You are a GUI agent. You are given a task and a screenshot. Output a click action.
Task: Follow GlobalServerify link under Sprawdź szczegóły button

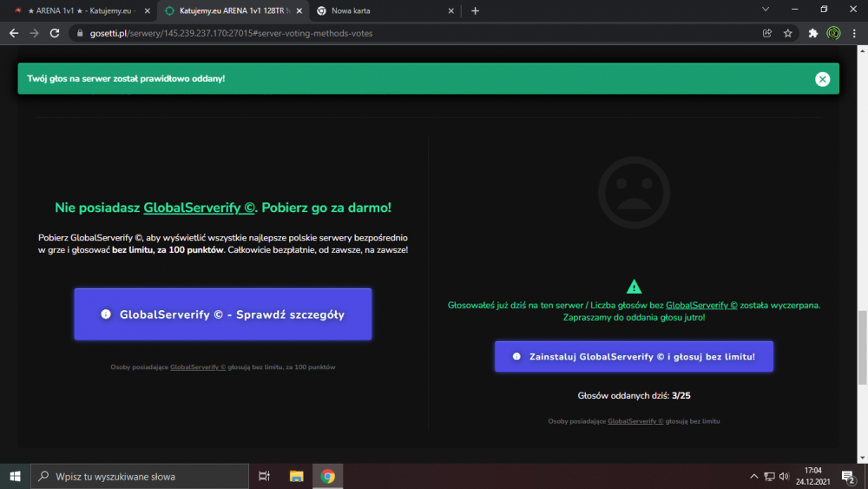pos(198,367)
